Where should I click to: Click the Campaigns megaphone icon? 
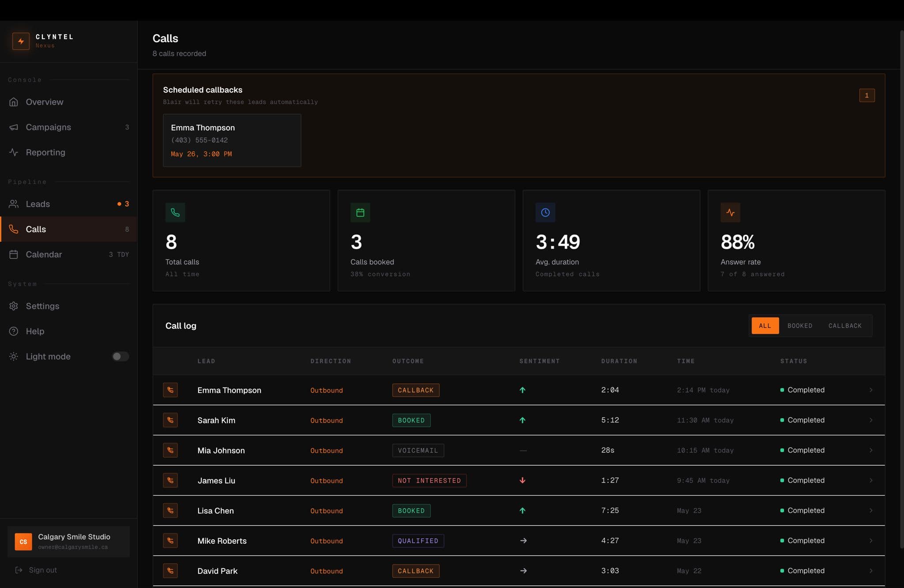[x=14, y=127]
